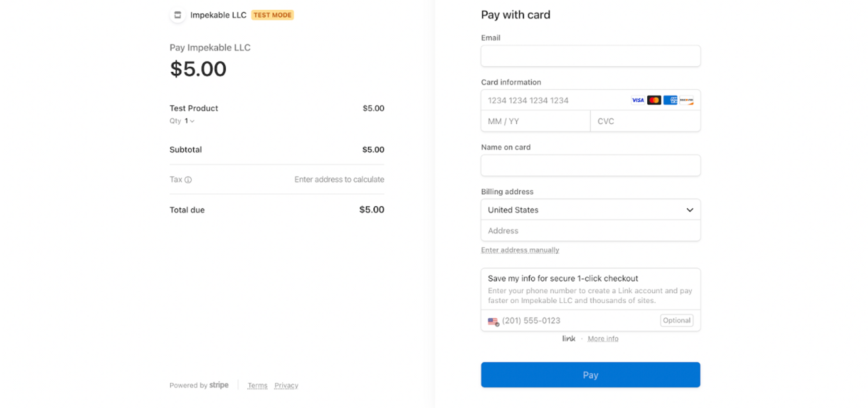Focus the MM / YY expiry field

point(536,121)
